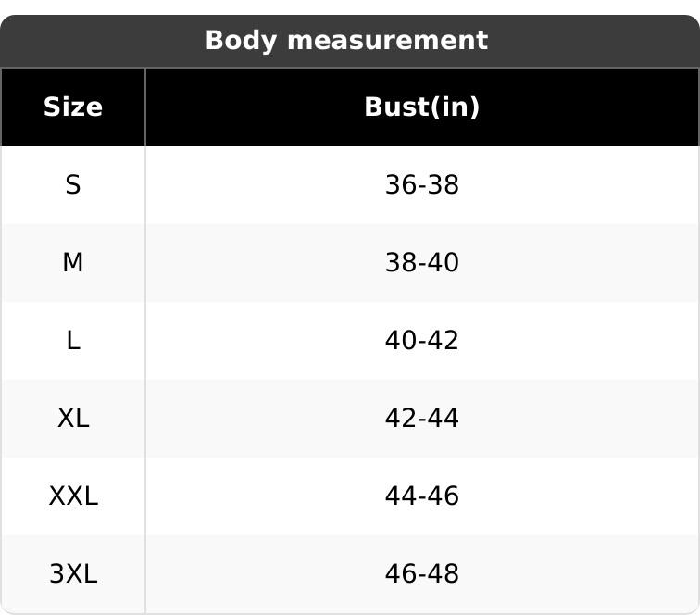Click the Size column header
The image size is (700, 615).
coord(73,107)
